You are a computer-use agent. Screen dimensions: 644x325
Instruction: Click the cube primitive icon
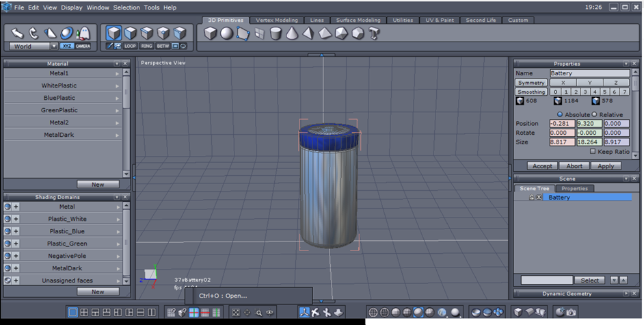pyautogui.click(x=211, y=33)
